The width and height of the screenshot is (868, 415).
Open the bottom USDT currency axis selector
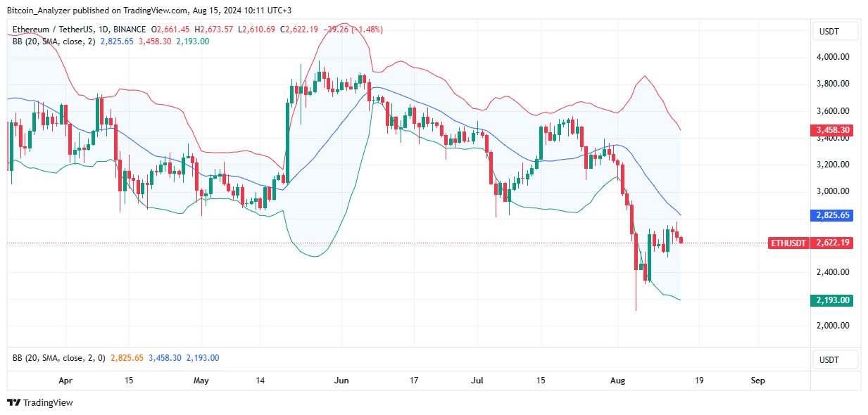pos(835,359)
